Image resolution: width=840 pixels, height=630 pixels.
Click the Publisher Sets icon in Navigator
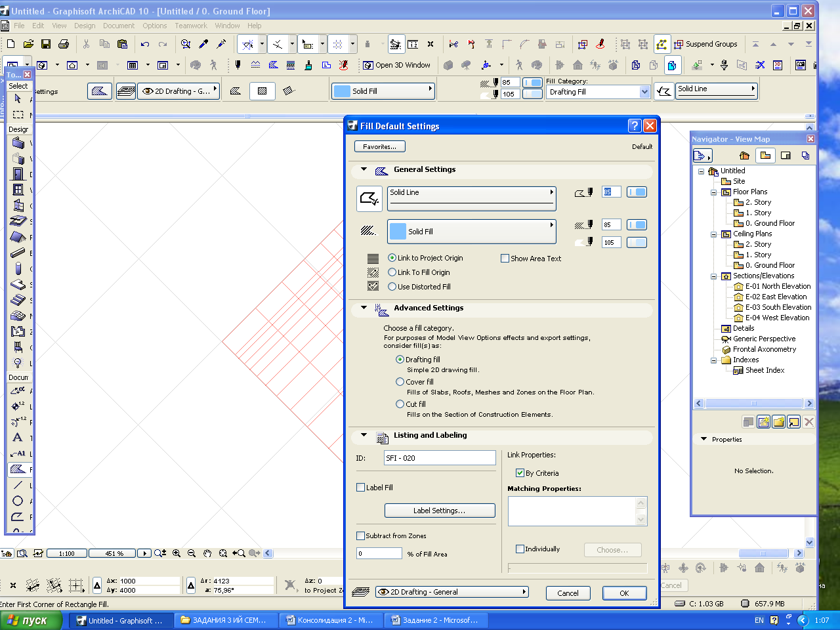(x=806, y=156)
